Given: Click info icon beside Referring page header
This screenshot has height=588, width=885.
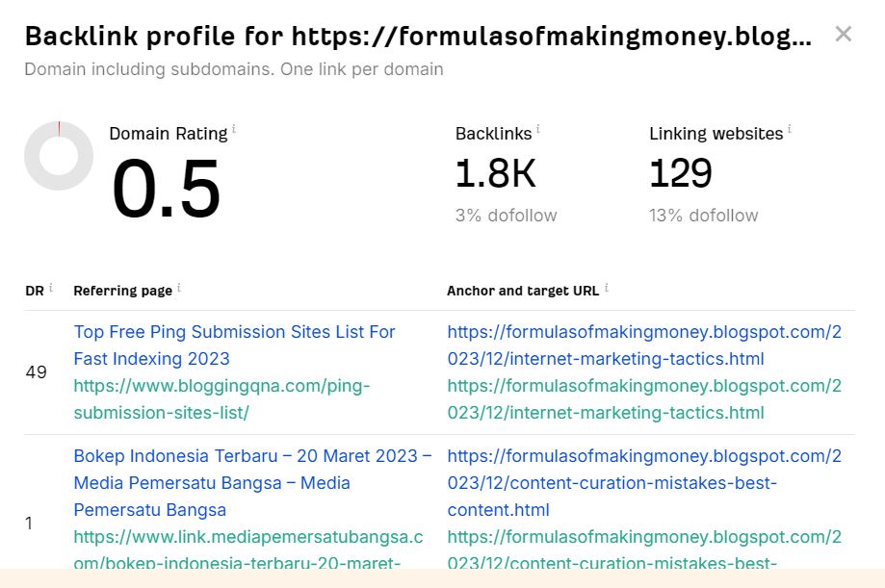Looking at the screenshot, I should pyautogui.click(x=179, y=287).
